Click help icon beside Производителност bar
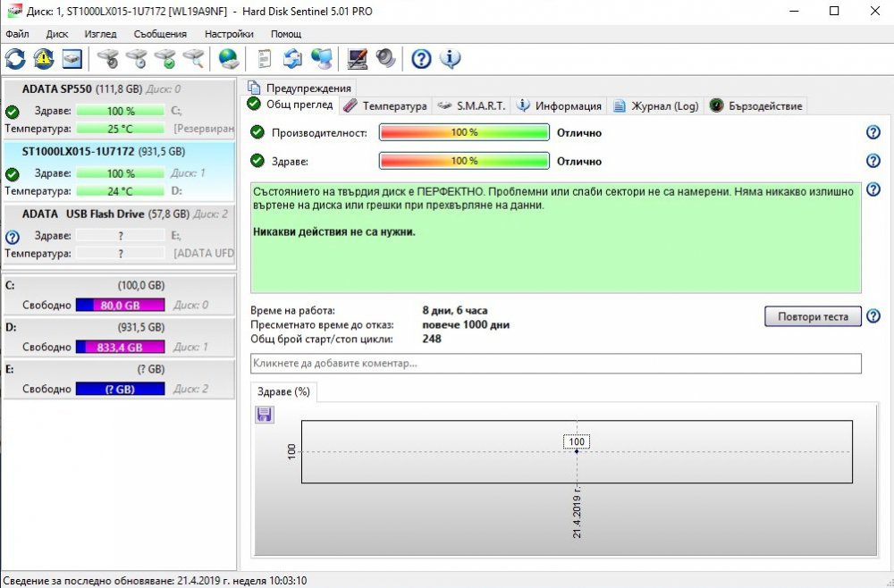This screenshot has width=894, height=588. point(873,132)
